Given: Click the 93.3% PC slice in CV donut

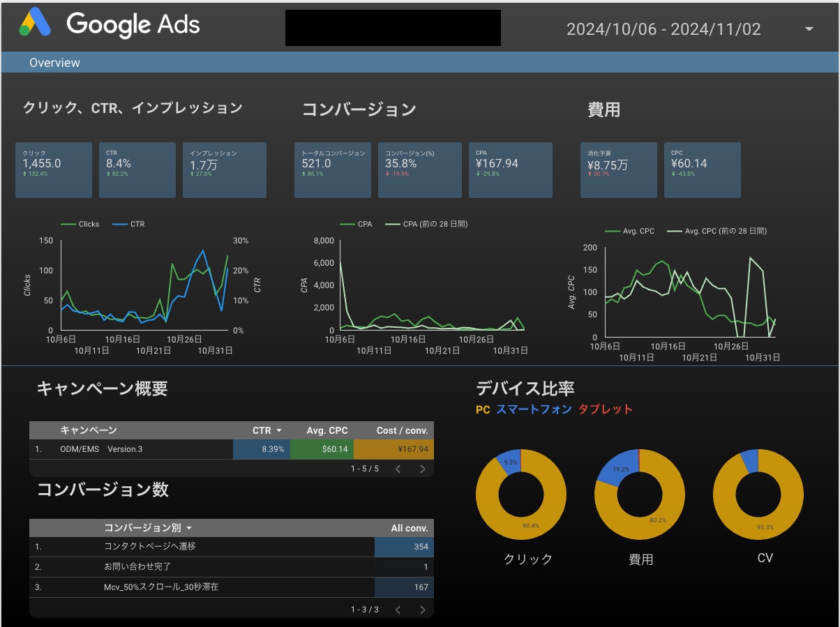Looking at the screenshot, I should [765, 528].
